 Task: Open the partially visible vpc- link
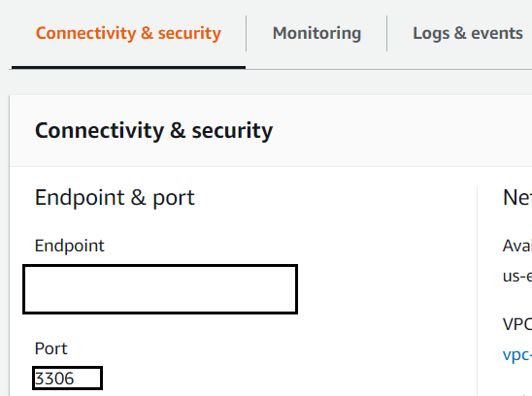517,355
